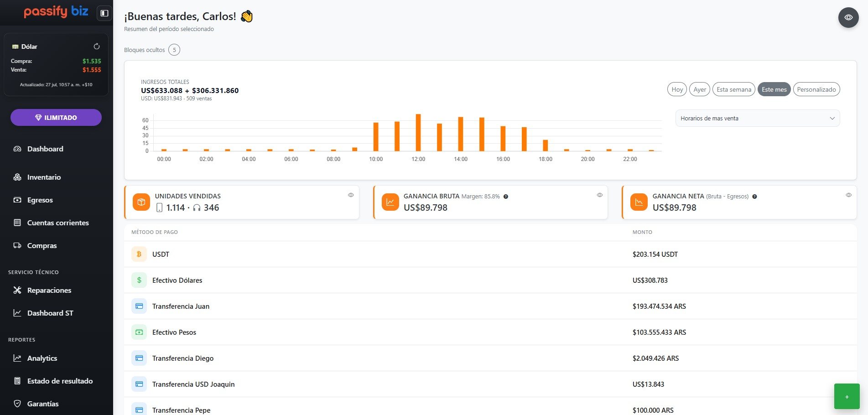Hide the Unidades Vendidas card
The image size is (868, 415).
click(x=351, y=195)
